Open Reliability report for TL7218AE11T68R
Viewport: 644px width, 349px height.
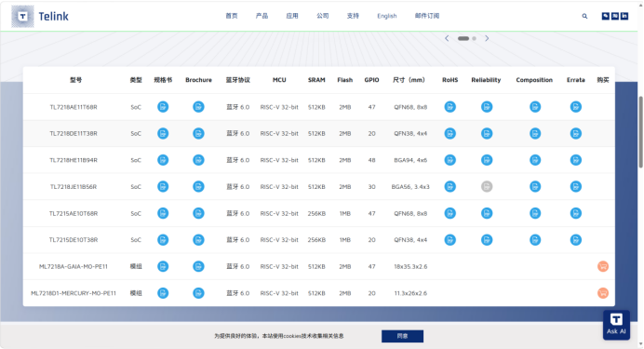click(487, 107)
